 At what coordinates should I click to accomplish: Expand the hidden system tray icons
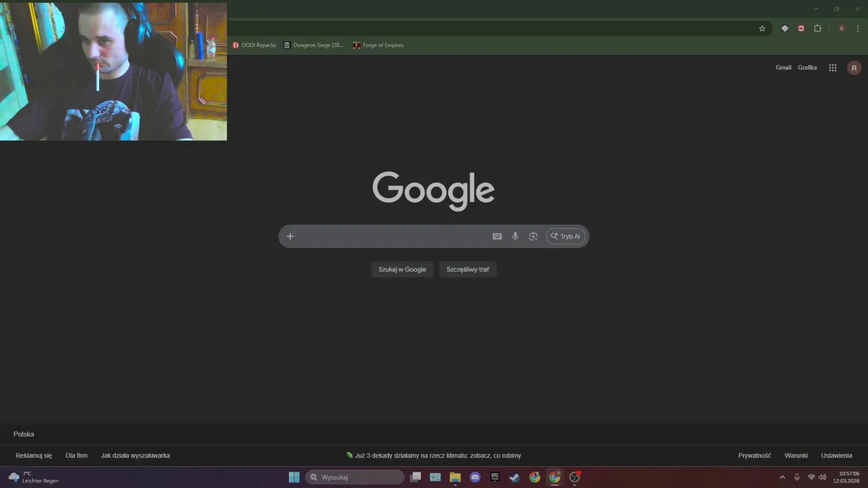pyautogui.click(x=782, y=477)
